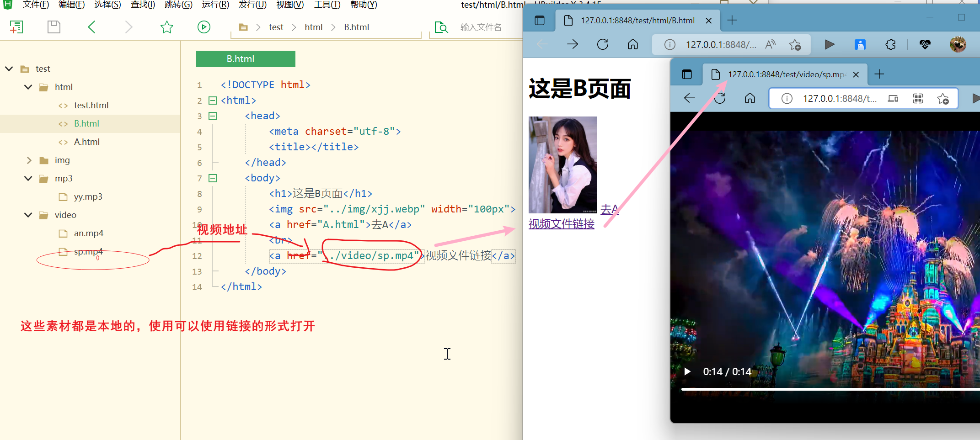The height and width of the screenshot is (440, 980).
Task: Refresh the B.html browser page
Action: [x=603, y=44]
